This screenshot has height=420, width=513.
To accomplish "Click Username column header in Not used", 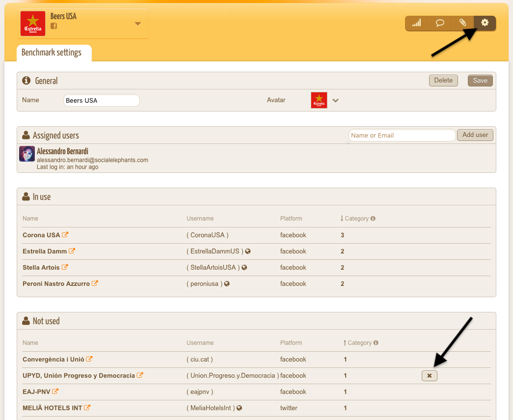I will (x=200, y=343).
